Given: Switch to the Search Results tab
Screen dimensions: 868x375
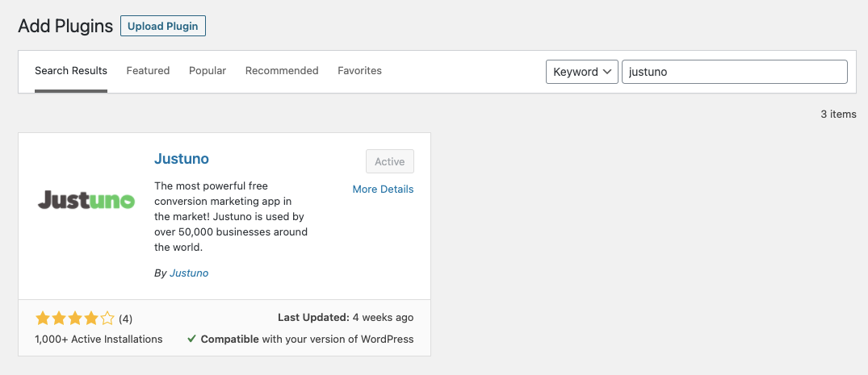Looking at the screenshot, I should click(x=71, y=71).
